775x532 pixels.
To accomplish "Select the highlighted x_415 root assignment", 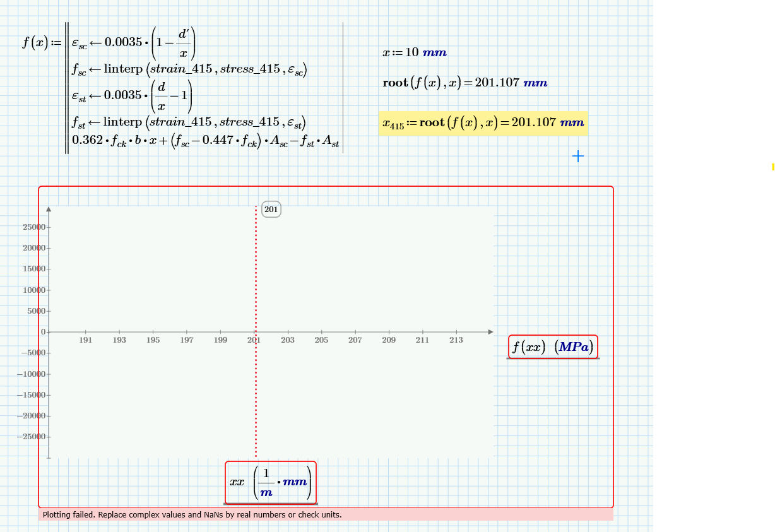I will [x=483, y=123].
